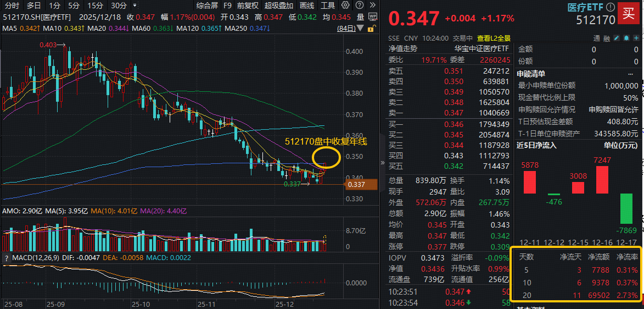
Task: Click the help question mark in toolbar
Action: coord(360,5)
